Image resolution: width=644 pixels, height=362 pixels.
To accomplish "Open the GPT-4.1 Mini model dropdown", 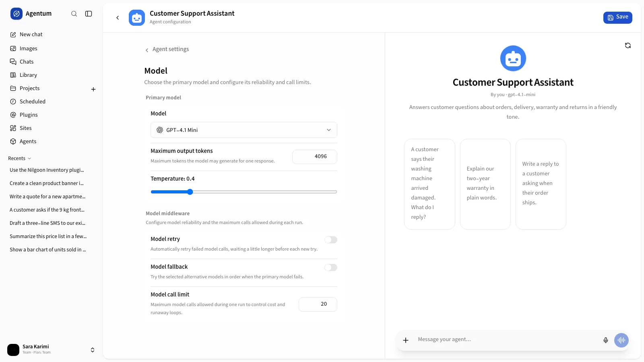I will click(244, 130).
